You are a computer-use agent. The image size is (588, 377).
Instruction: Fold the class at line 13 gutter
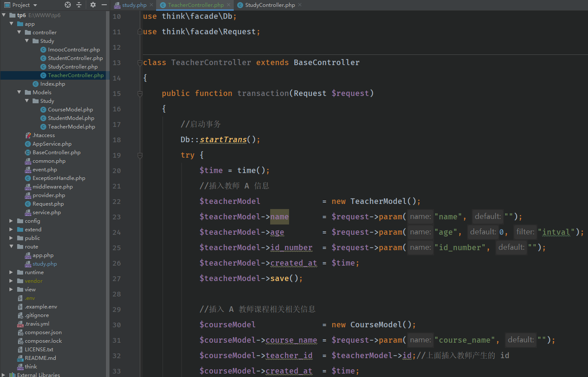[140, 63]
